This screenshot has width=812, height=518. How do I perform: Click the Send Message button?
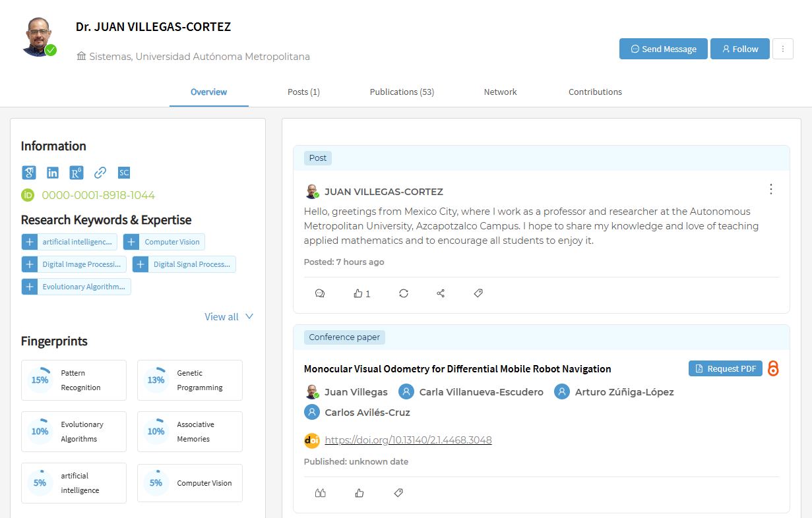[664, 49]
